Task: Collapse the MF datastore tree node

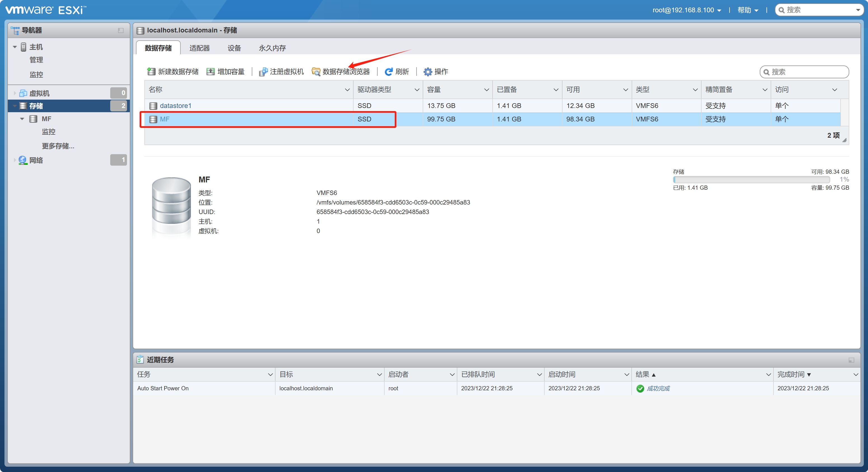Action: pos(22,119)
